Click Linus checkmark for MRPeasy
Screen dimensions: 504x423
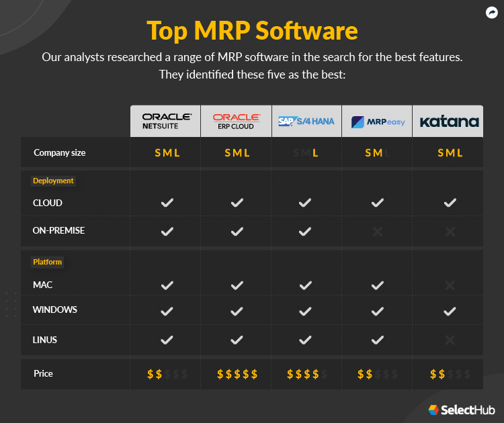[x=378, y=340]
